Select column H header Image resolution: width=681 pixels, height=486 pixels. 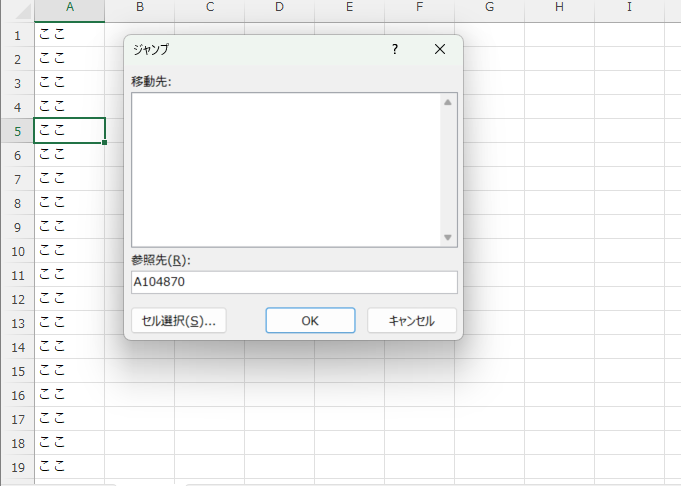tap(559, 8)
